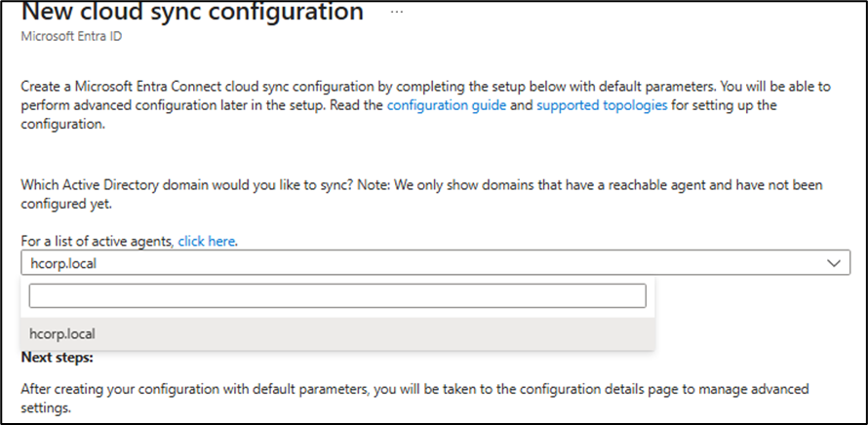868x425 pixels.
Task: Click the "New cloud sync configuration" title
Action: pos(192,13)
